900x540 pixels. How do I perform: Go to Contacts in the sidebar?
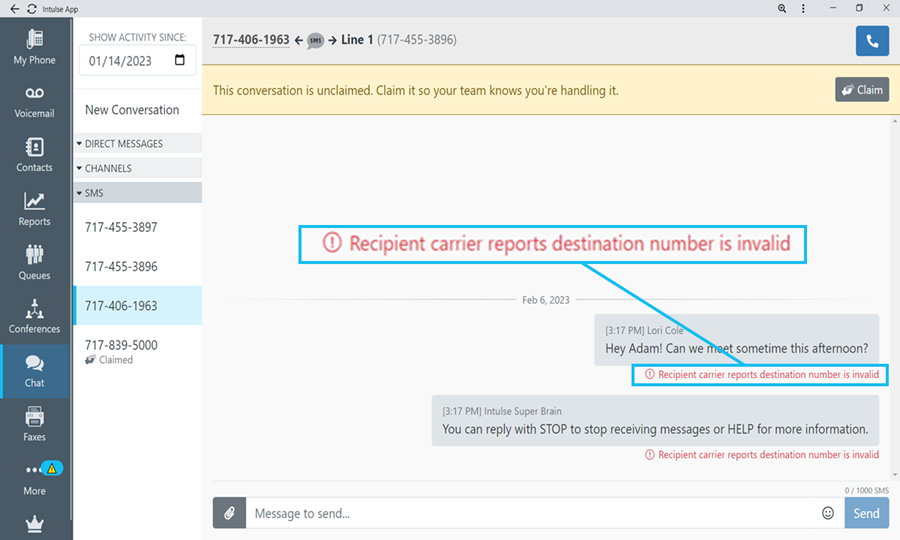[x=34, y=155]
